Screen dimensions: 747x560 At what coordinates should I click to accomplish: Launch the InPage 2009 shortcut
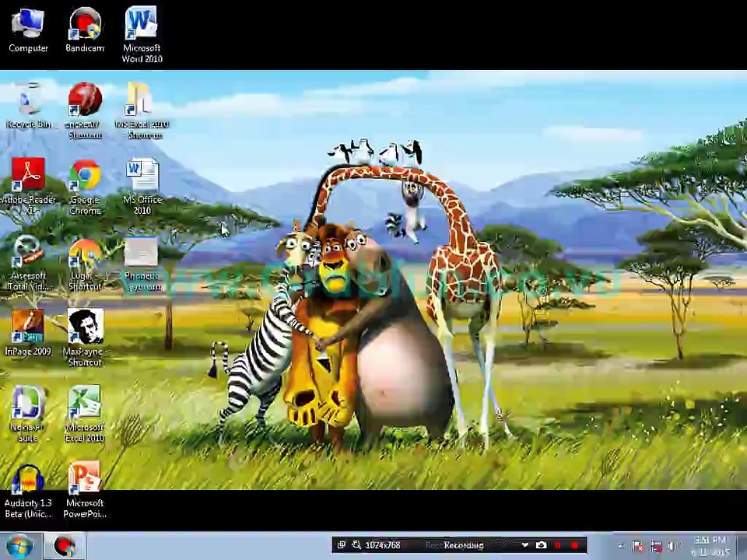click(x=28, y=332)
